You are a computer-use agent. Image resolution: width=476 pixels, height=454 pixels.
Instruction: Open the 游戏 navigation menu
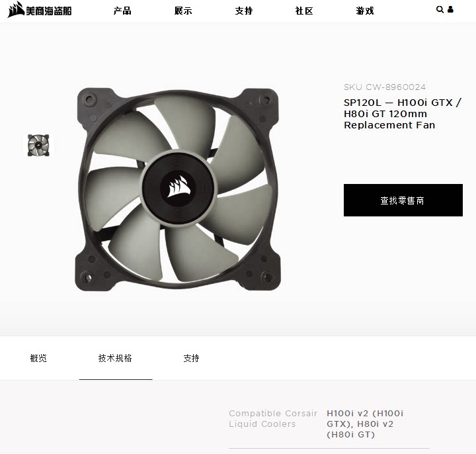365,11
